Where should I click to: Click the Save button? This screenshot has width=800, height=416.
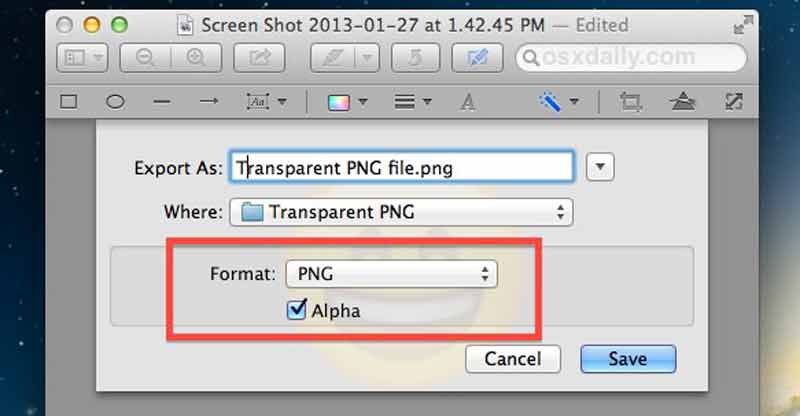(x=628, y=359)
